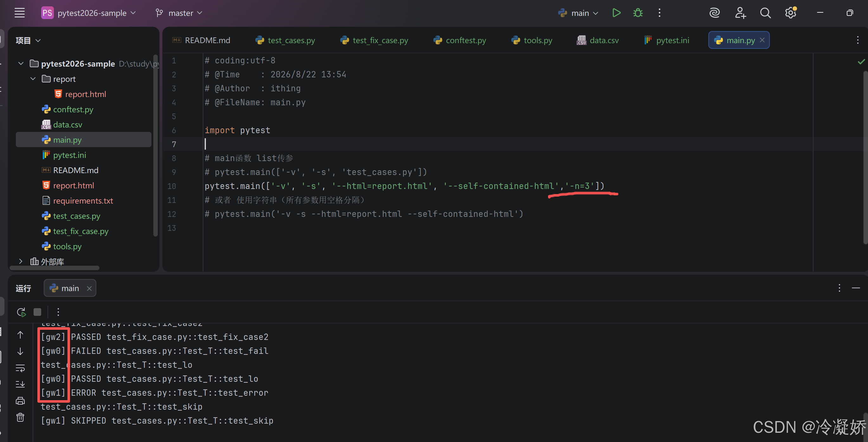Run the main configuration
The height and width of the screenshot is (442, 868).
tap(616, 13)
